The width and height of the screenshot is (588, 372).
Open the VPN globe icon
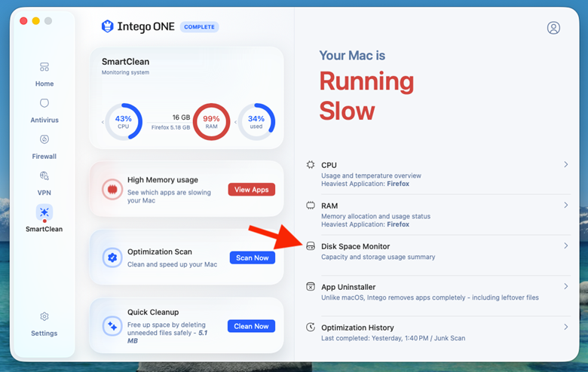44,175
